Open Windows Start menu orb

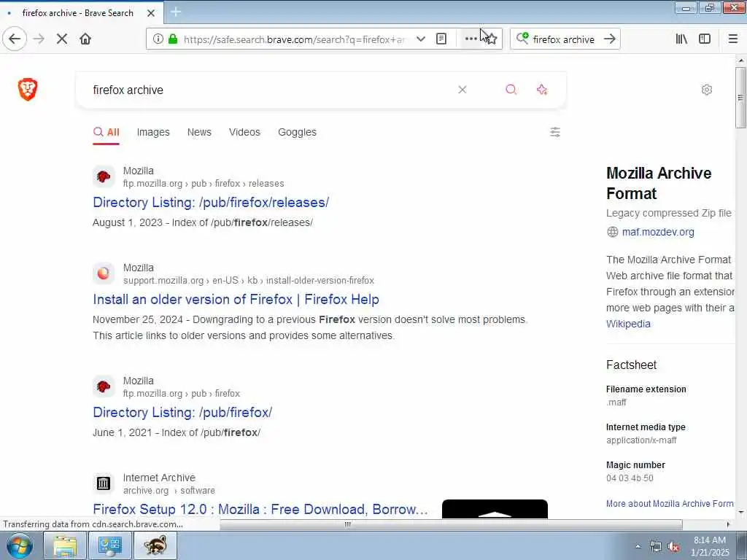pyautogui.click(x=20, y=545)
